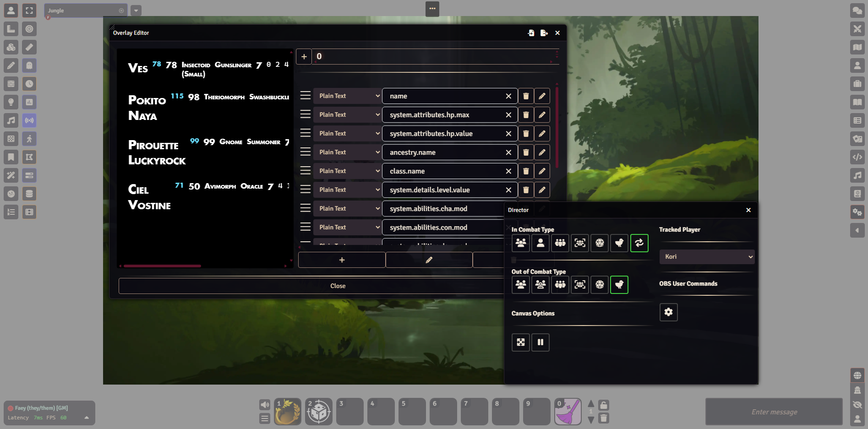
Task: Click macro hotbar slot 2 dice icon
Action: pos(319,412)
